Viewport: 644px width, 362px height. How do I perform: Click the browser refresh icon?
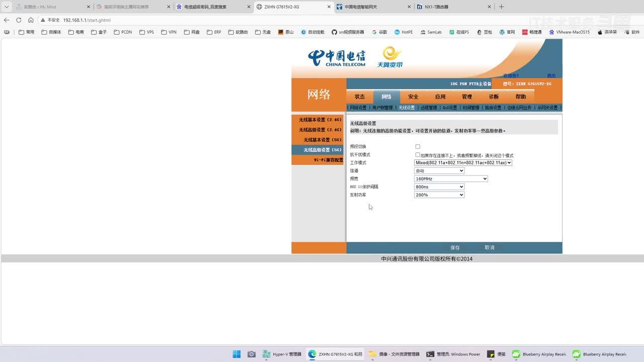click(x=19, y=20)
